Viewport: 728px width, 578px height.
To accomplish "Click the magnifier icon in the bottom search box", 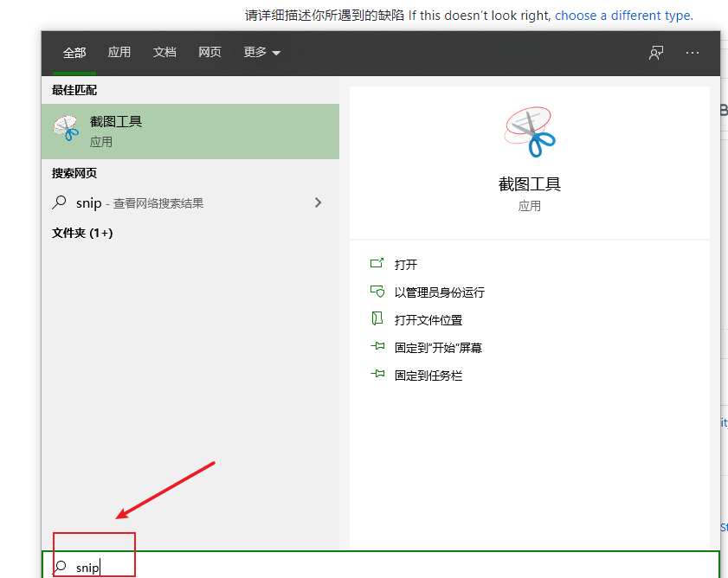I will [61, 567].
